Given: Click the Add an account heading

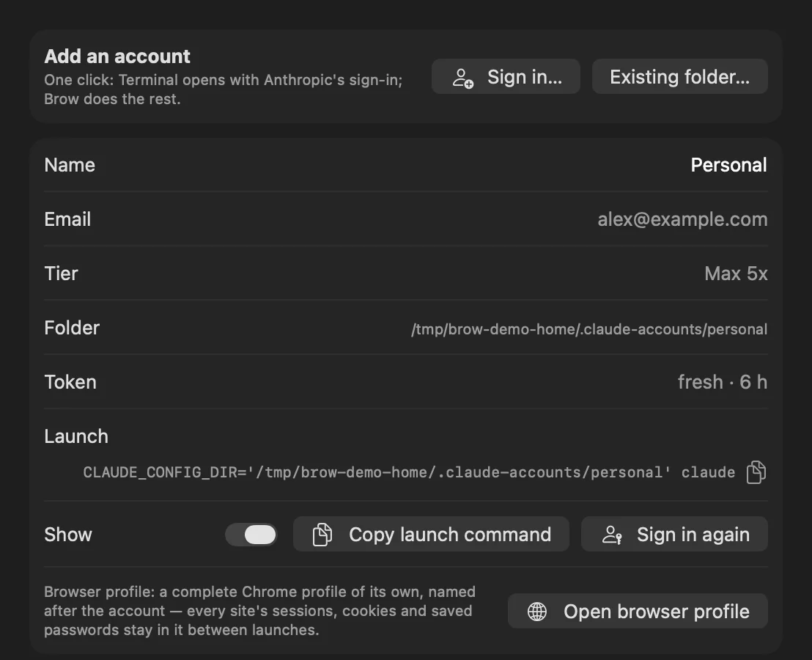Looking at the screenshot, I should tap(117, 56).
